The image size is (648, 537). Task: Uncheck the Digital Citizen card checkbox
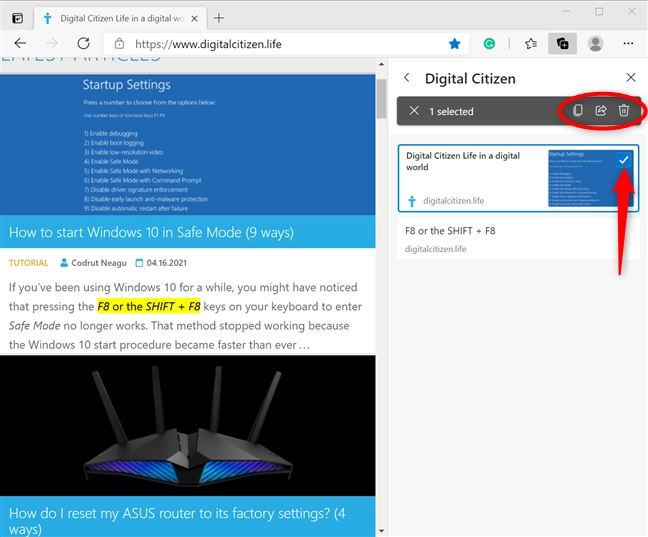click(x=624, y=160)
